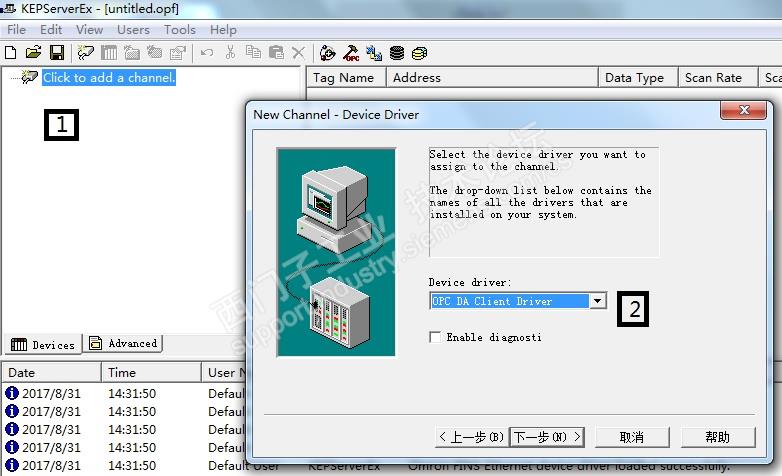Click the New Tag Group toolbar icon
The image size is (782, 476).
(x=132, y=52)
